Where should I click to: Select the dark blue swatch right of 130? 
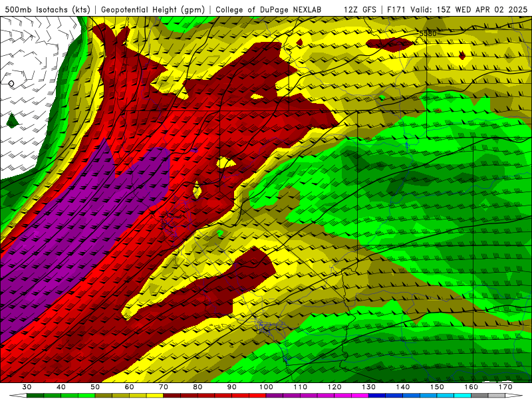click(x=377, y=396)
